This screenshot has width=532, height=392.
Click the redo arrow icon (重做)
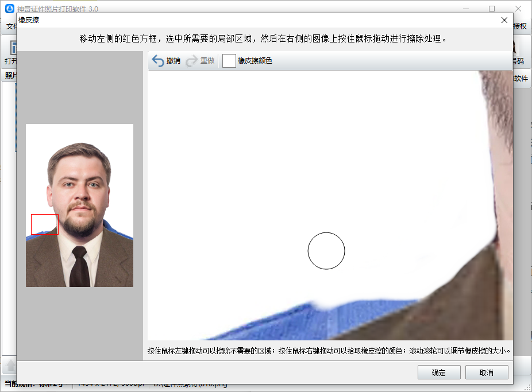click(x=192, y=61)
